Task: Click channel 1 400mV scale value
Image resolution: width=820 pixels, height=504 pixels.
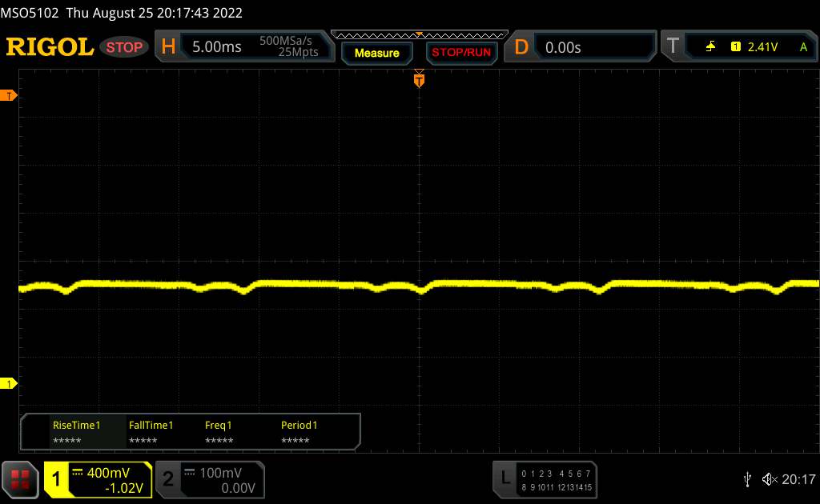Action: coord(108,473)
